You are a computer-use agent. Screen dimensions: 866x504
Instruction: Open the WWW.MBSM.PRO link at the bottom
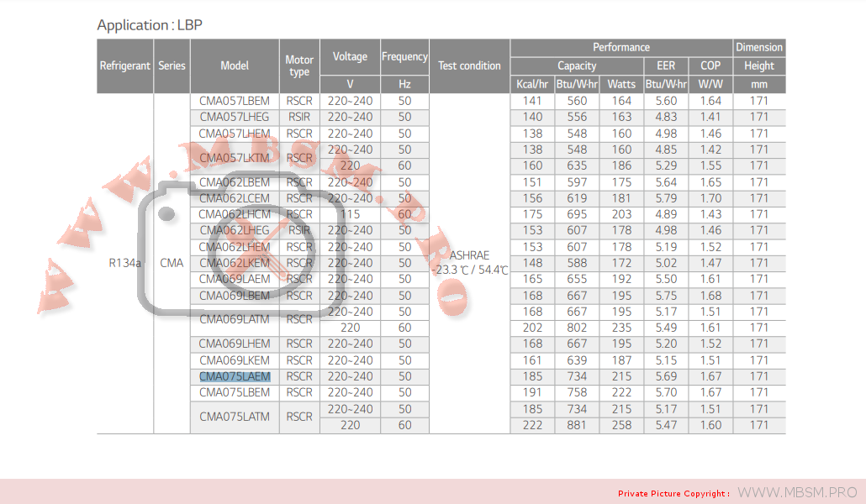[797, 492]
